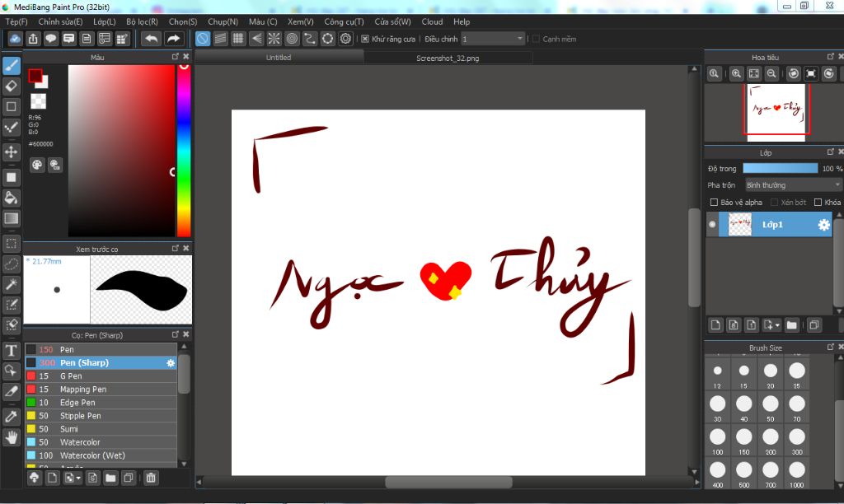The width and height of the screenshot is (844, 504).
Task: Open the Điều chỉnh value dropdown
Action: (x=493, y=39)
